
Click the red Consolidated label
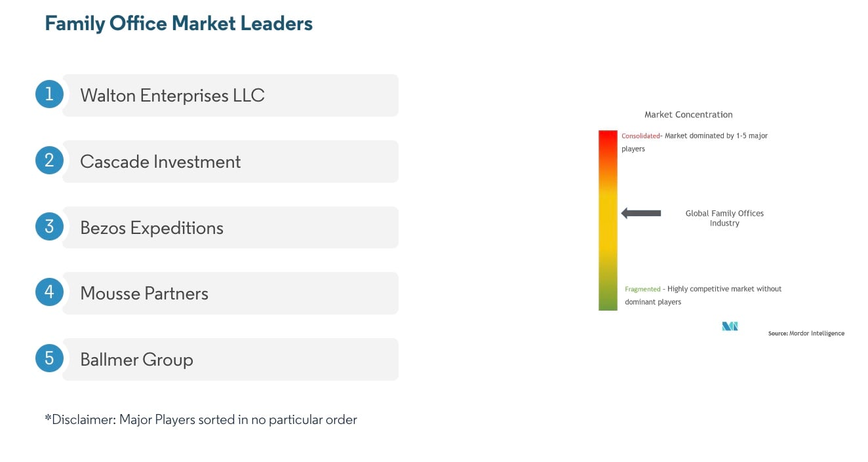[x=641, y=136]
